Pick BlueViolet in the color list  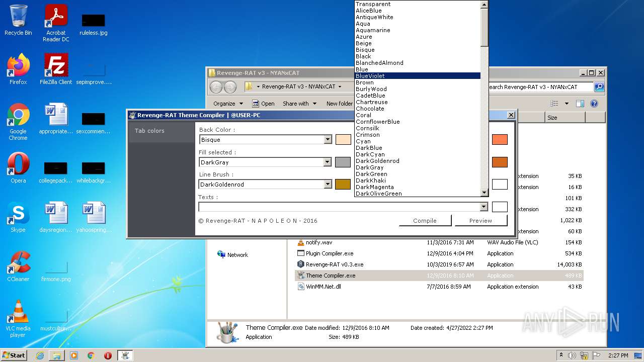click(418, 76)
